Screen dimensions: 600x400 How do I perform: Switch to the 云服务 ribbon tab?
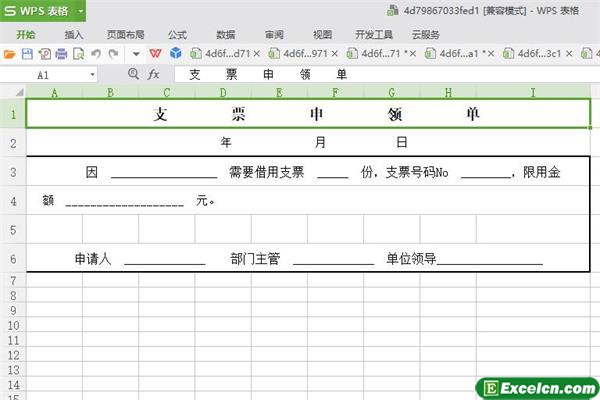pyautogui.click(x=426, y=35)
